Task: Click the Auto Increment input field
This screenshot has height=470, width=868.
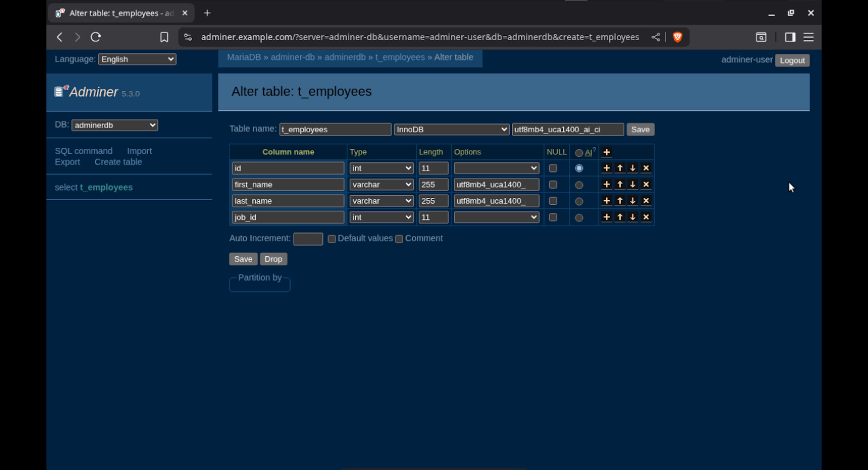Action: pyautogui.click(x=308, y=239)
